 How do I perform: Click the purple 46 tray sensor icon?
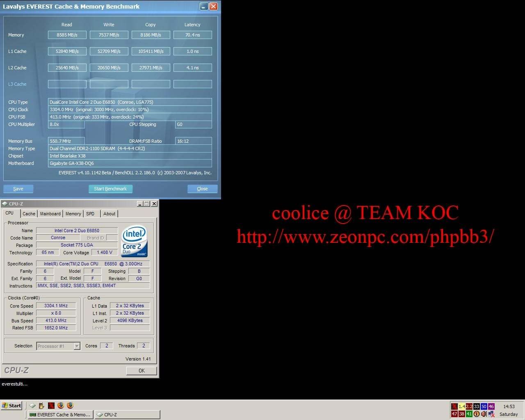pos(491,406)
